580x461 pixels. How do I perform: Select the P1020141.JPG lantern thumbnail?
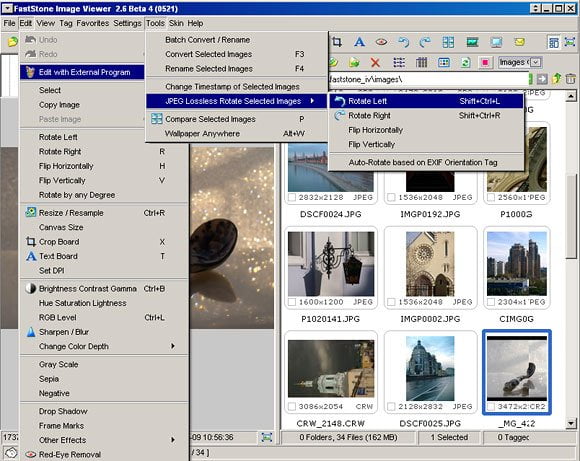click(x=331, y=264)
